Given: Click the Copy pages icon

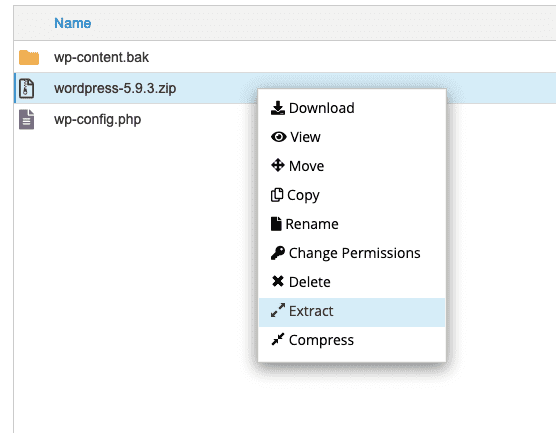Looking at the screenshot, I should pos(277,195).
